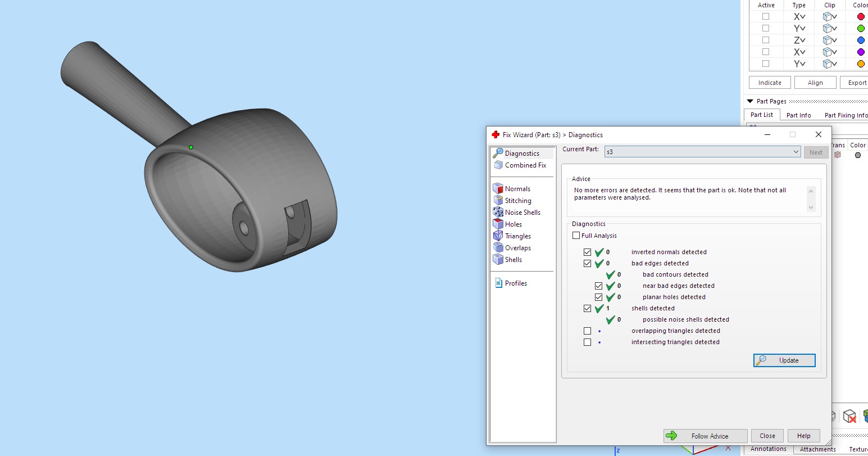Open the Profiles page
This screenshot has width=868, height=456.
pos(511,283)
